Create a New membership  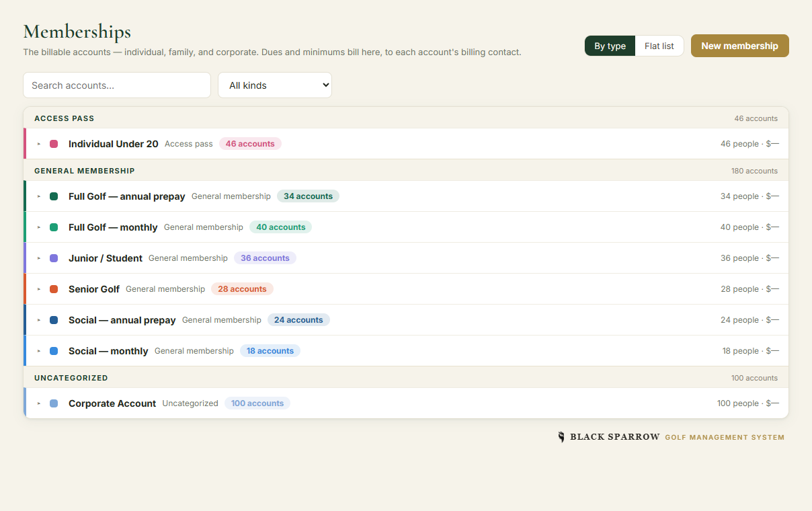740,46
